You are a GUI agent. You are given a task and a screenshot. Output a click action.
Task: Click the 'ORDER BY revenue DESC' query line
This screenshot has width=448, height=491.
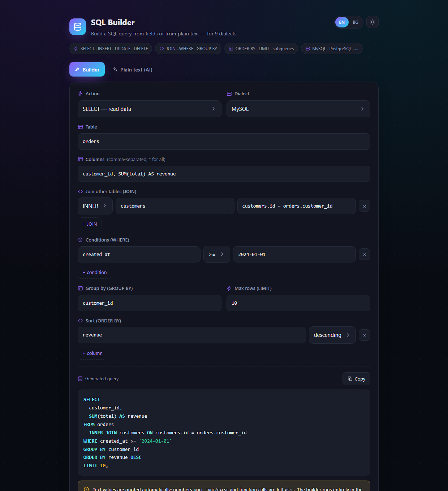tap(112, 457)
